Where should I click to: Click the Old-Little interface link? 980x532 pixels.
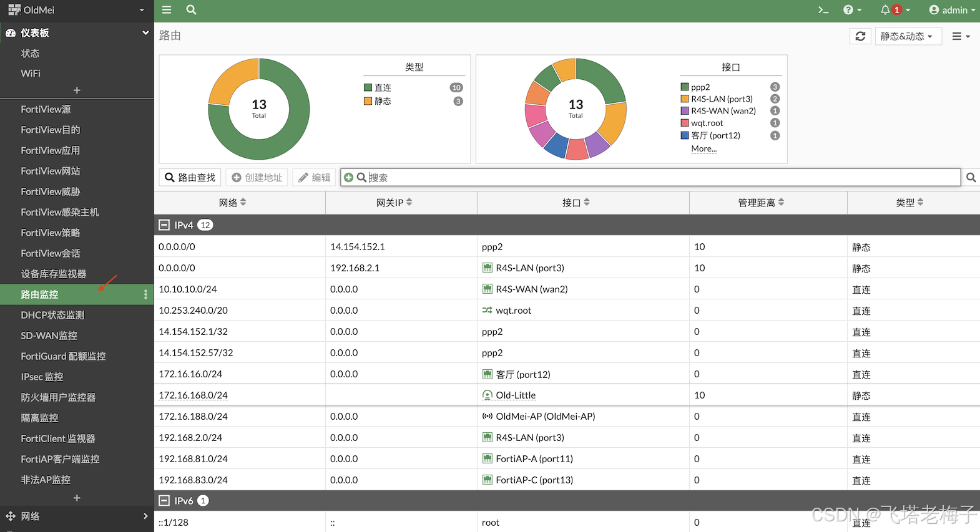[x=516, y=395]
